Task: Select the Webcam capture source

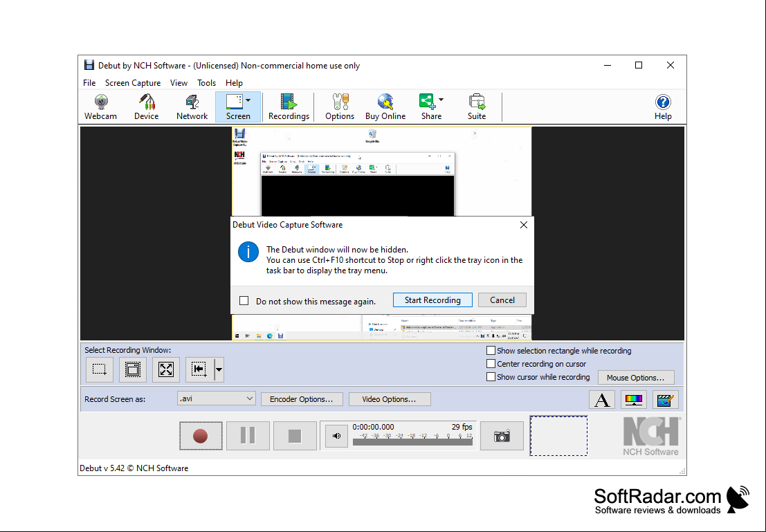Action: pos(100,107)
